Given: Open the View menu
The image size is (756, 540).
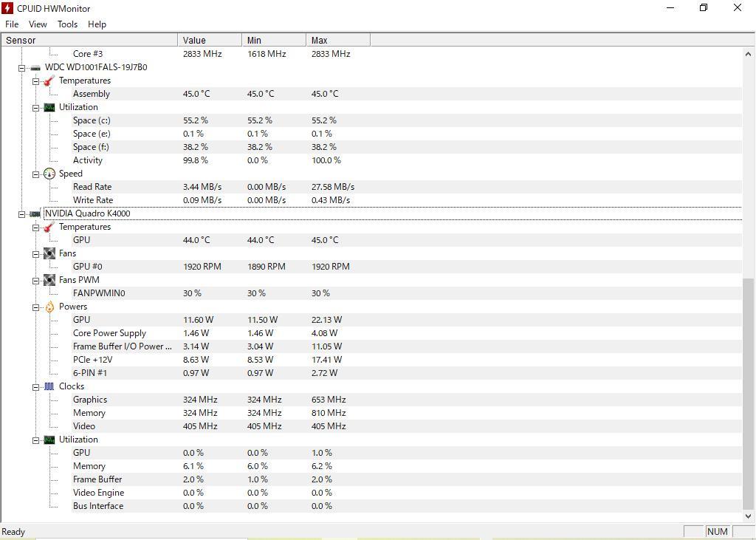Looking at the screenshot, I should [38, 24].
